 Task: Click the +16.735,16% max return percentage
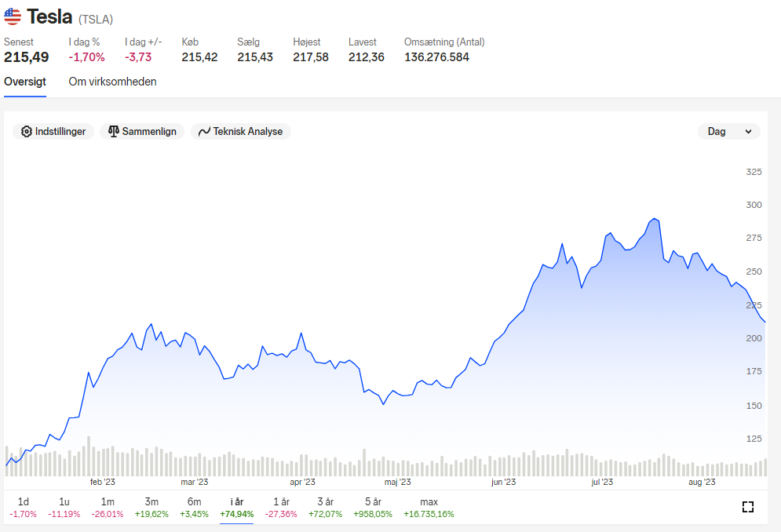(x=429, y=514)
